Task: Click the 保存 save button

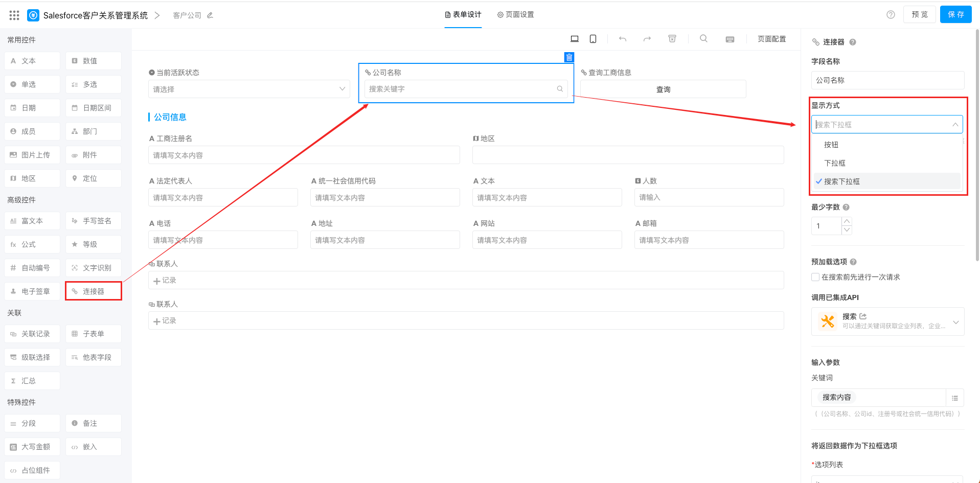Action: click(955, 14)
